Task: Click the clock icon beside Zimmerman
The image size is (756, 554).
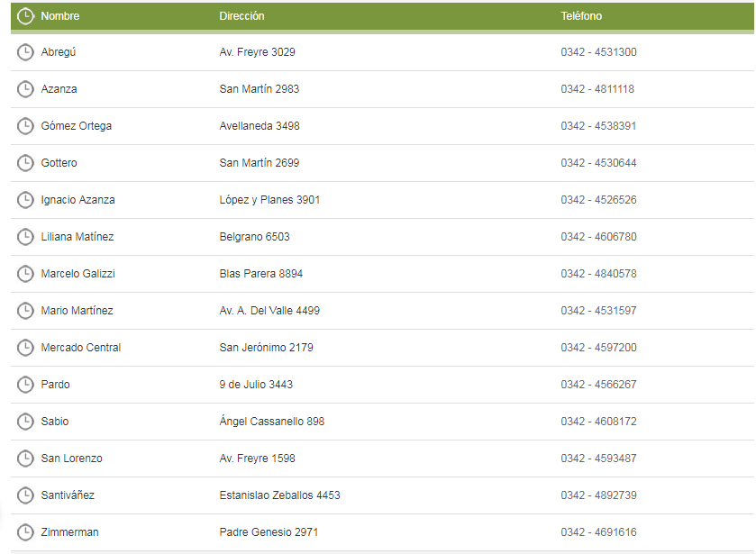Action: coord(25,532)
